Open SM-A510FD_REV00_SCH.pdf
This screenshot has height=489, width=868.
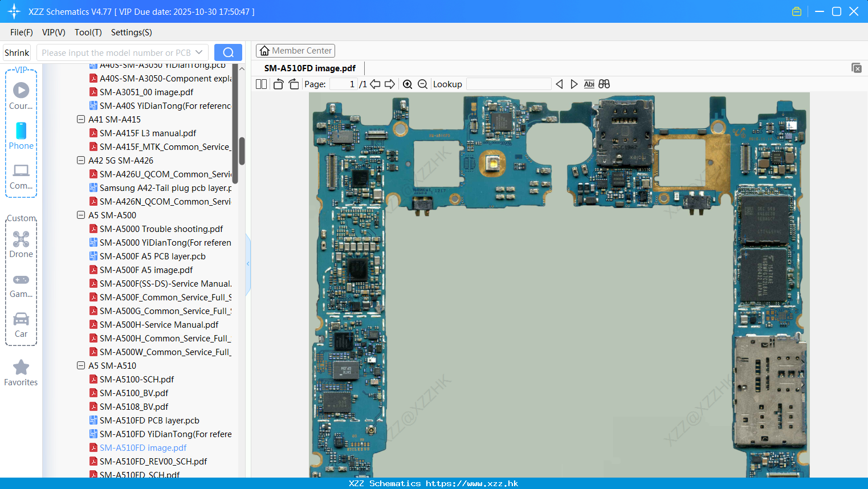click(x=148, y=461)
